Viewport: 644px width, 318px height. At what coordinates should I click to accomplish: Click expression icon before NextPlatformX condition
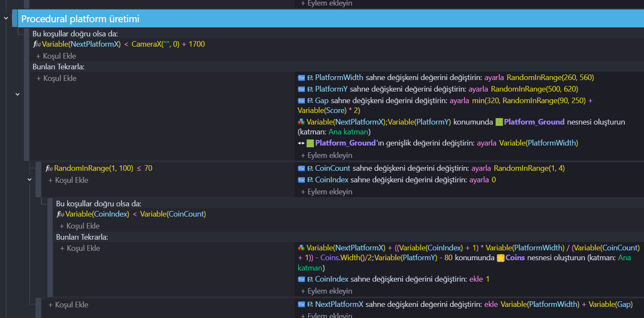point(37,44)
